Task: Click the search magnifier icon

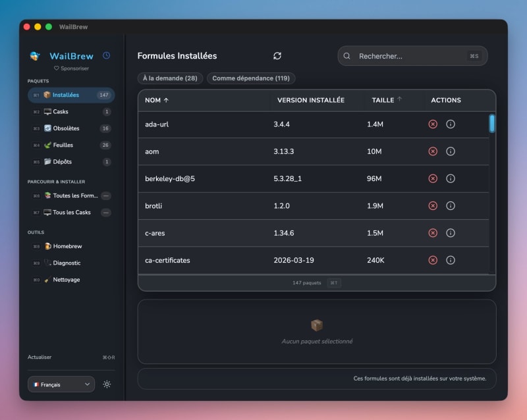Action: click(x=347, y=56)
